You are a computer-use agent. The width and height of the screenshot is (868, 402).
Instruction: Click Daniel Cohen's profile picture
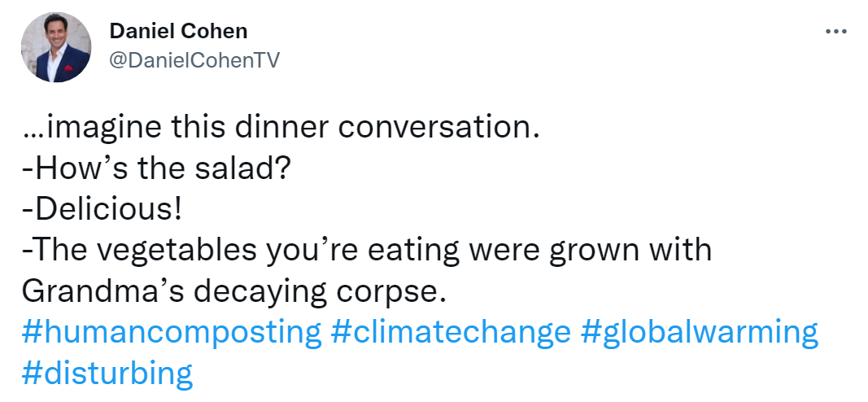point(56,47)
